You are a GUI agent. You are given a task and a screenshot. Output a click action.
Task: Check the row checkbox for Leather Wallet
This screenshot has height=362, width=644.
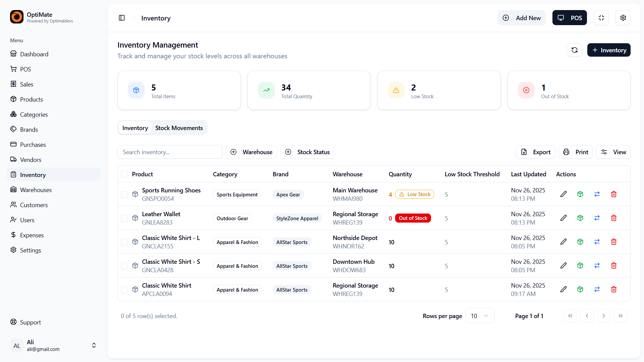[124, 218]
